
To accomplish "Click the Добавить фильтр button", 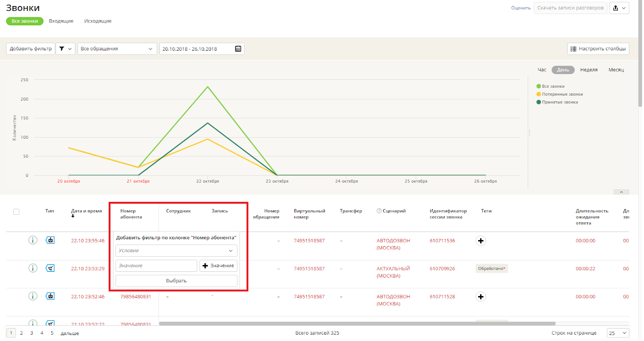I will (x=31, y=49).
